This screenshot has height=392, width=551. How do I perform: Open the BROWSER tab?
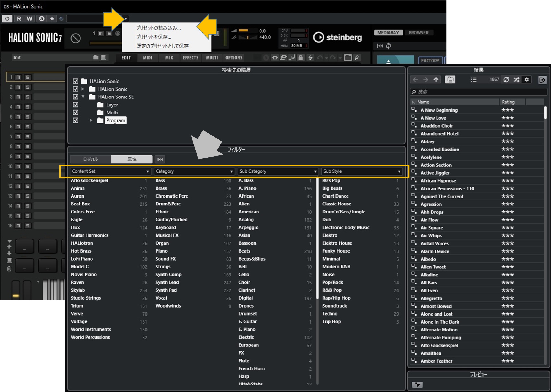tap(418, 33)
